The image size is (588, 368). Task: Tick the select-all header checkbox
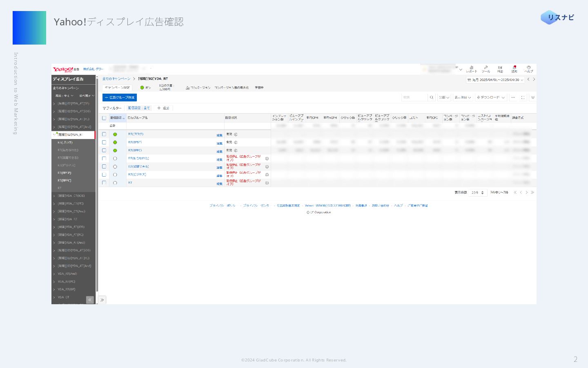104,118
